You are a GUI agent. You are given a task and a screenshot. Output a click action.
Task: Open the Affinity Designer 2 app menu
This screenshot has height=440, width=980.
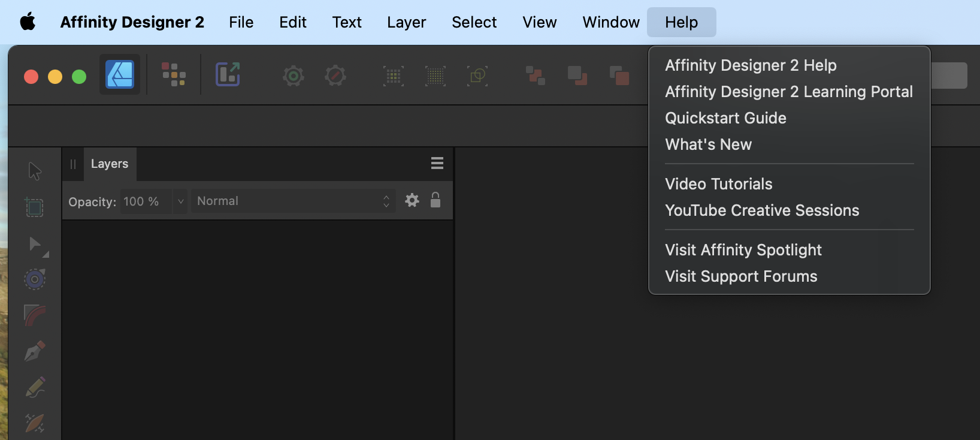click(x=132, y=22)
